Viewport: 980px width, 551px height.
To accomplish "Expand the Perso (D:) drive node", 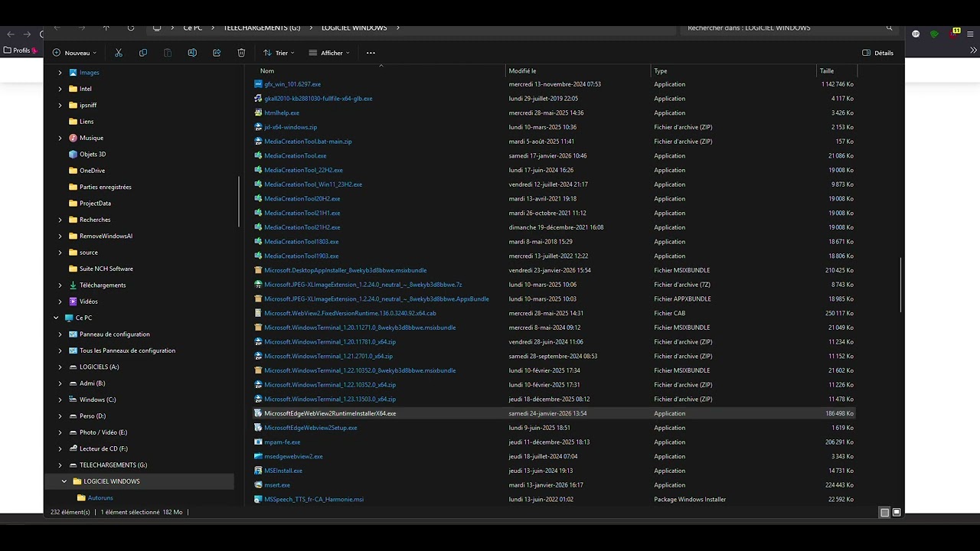I will [60, 416].
